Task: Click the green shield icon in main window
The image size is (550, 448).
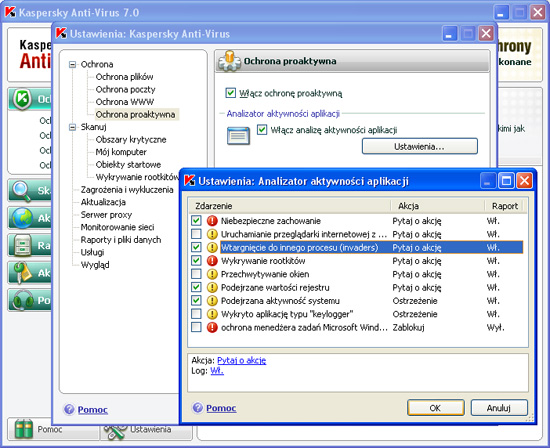Action: click(22, 99)
